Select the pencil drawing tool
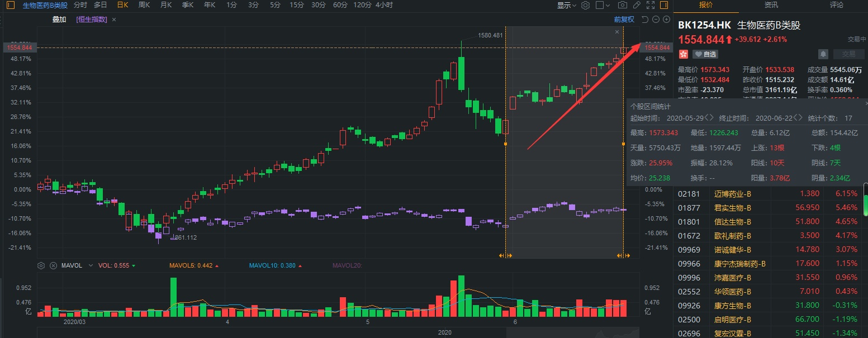The image size is (868, 338). coord(637,5)
